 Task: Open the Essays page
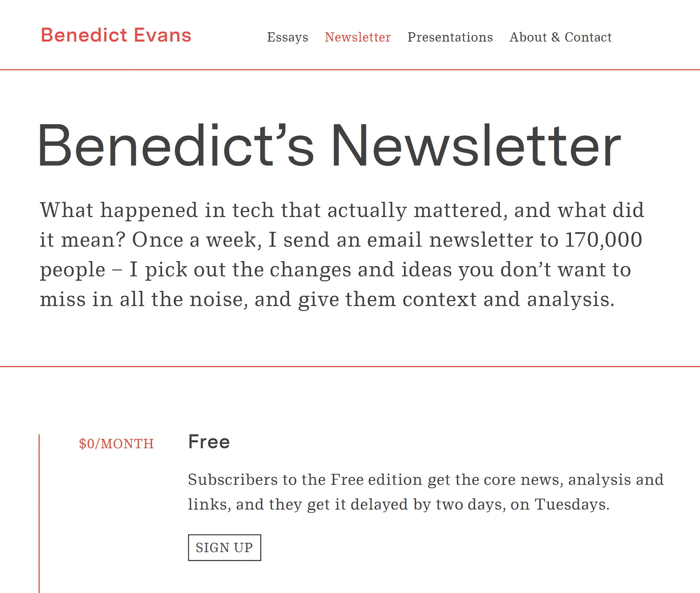287,37
